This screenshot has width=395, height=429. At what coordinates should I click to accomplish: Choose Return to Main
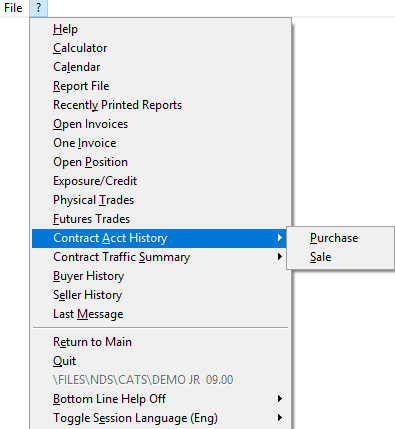159,342
